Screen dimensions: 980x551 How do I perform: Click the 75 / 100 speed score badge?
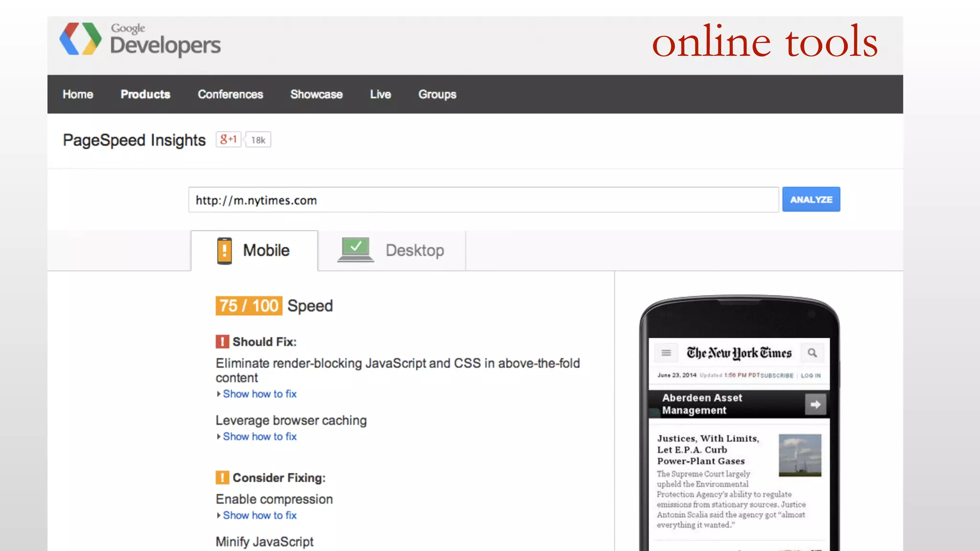[249, 306]
